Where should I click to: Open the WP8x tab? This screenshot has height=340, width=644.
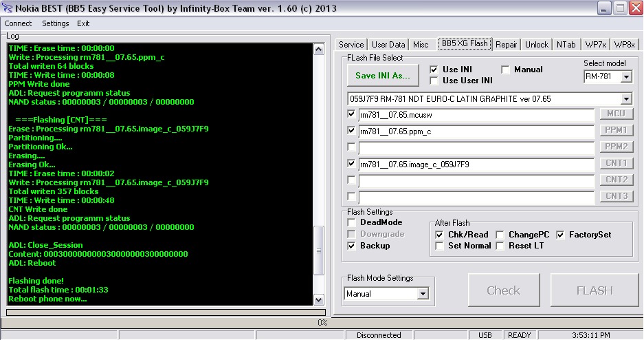coord(624,45)
